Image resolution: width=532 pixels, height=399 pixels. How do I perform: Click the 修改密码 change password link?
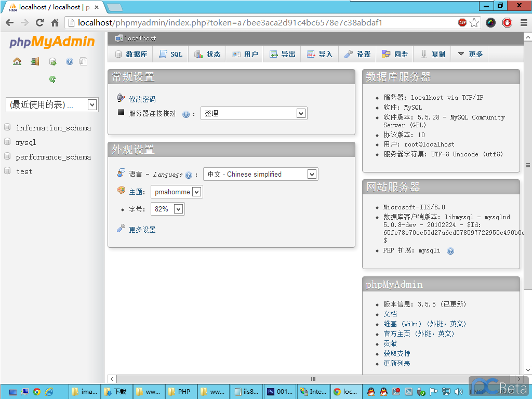[x=142, y=99]
